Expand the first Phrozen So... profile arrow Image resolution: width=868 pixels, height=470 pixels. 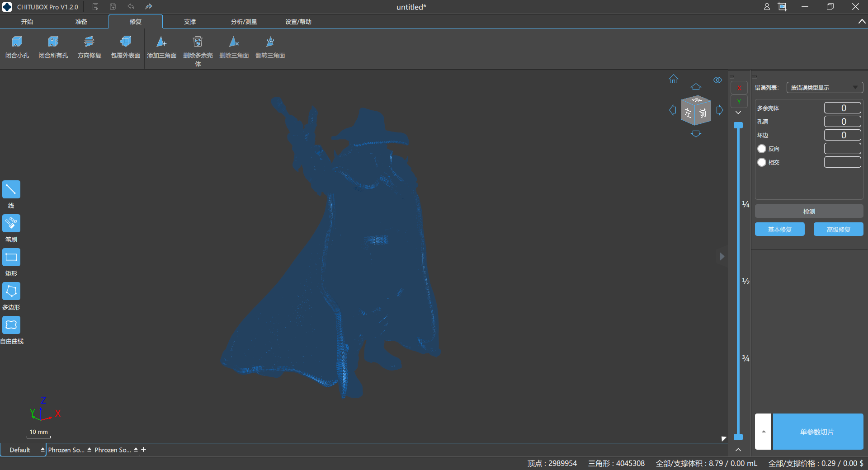click(x=89, y=450)
